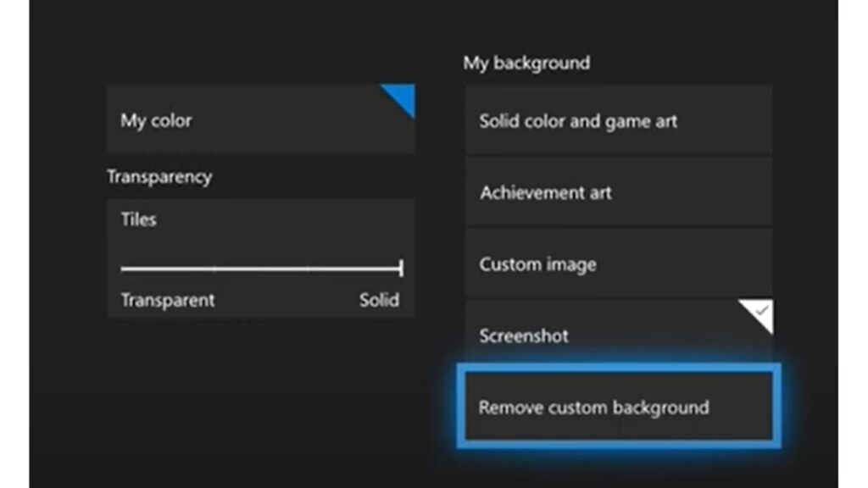Viewport: 868px width, 488px height.
Task: Click the left end of the transparency slider
Action: (124, 269)
